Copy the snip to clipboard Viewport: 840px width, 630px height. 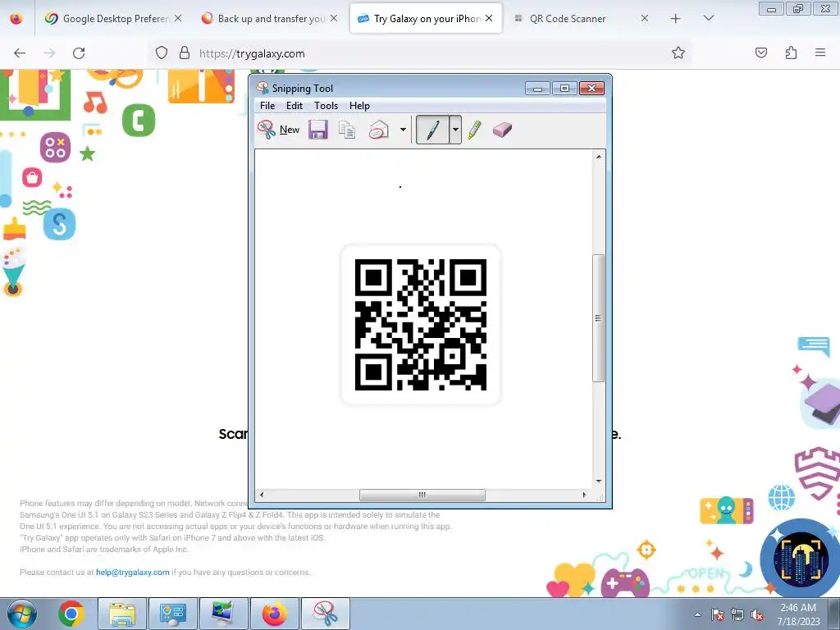[347, 130]
